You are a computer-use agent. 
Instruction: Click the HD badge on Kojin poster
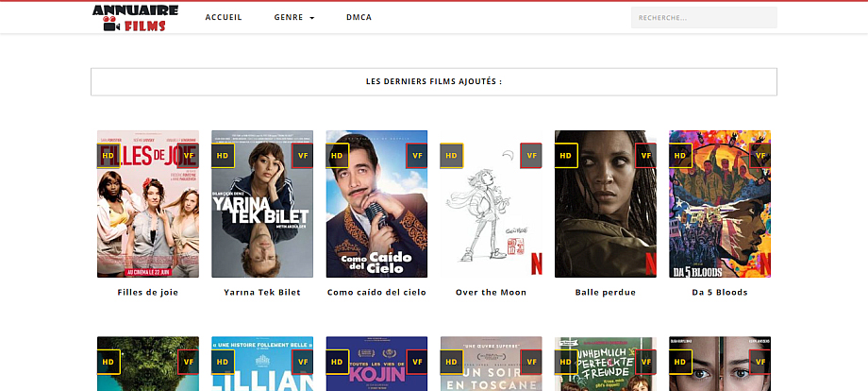pyautogui.click(x=337, y=362)
